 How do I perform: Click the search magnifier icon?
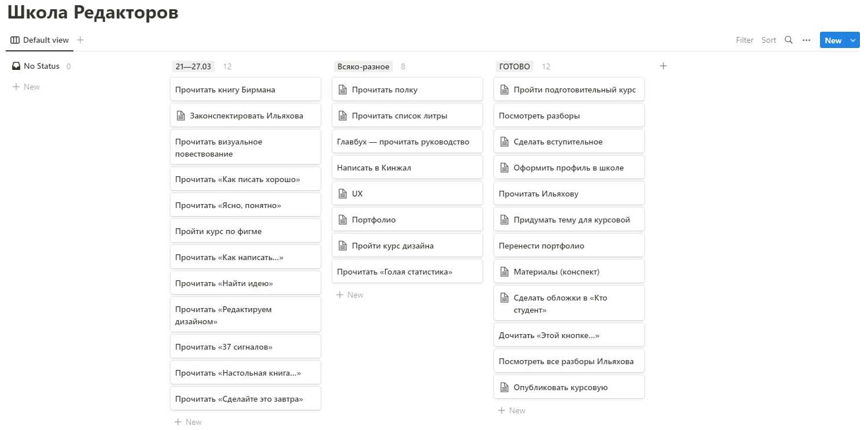(788, 40)
